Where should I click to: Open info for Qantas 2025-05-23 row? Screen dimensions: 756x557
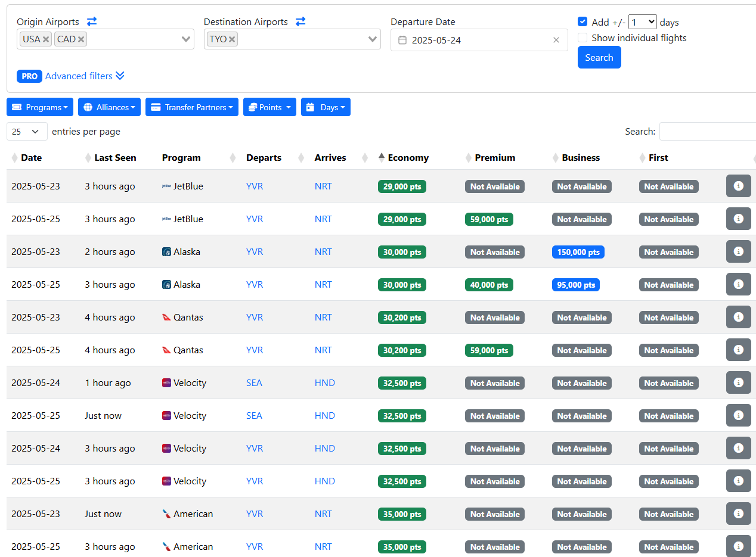point(738,317)
